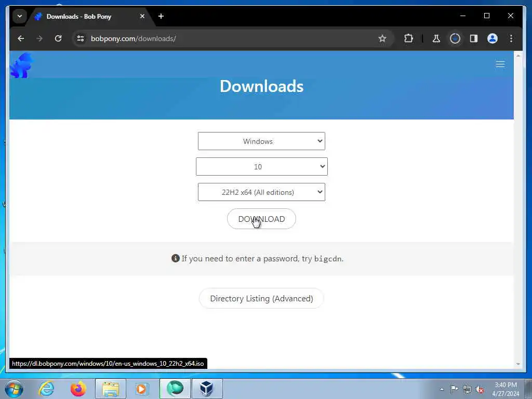Launch Internet Explorer from taskbar
The width and height of the screenshot is (532, 399).
[x=46, y=389]
